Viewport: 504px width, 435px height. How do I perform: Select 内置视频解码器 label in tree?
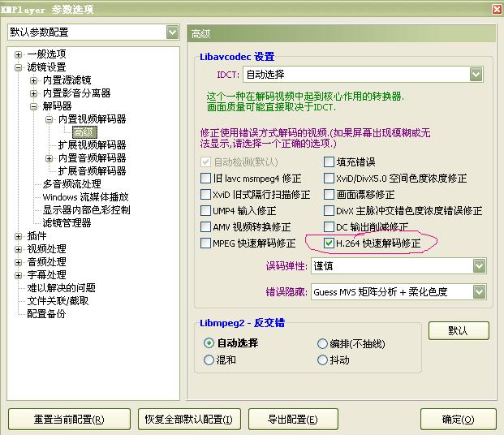pyautogui.click(x=92, y=119)
